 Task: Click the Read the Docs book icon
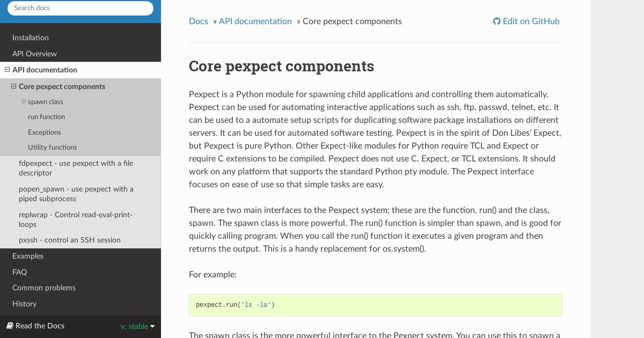pyautogui.click(x=10, y=326)
